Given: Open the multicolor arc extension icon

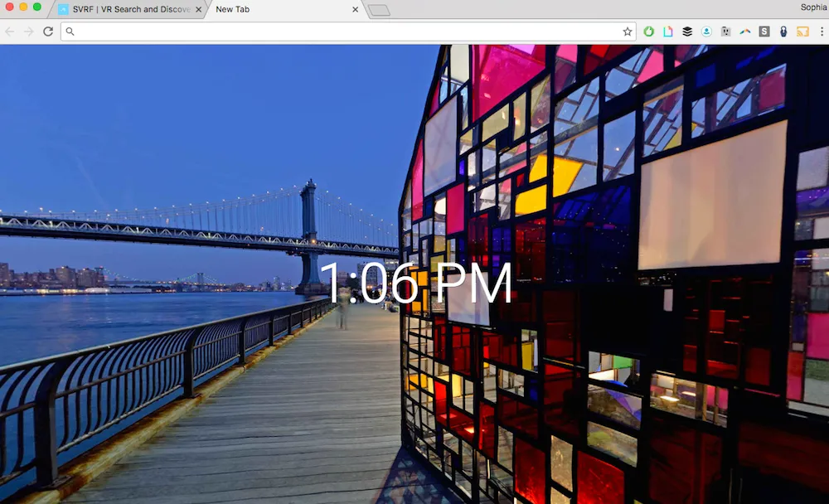Looking at the screenshot, I should pos(744,31).
